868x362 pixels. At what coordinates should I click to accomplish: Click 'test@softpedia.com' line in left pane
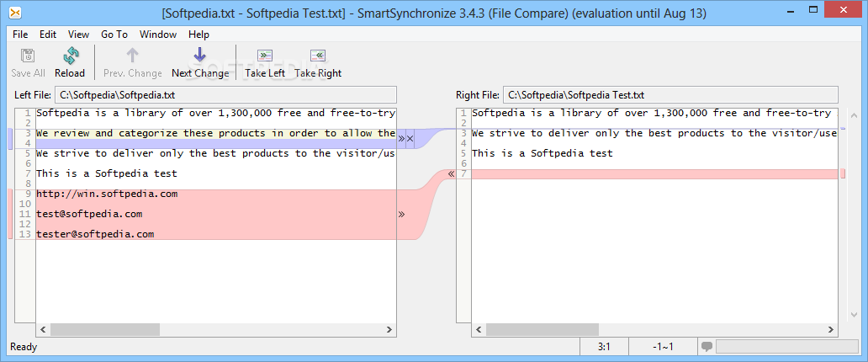(x=89, y=214)
